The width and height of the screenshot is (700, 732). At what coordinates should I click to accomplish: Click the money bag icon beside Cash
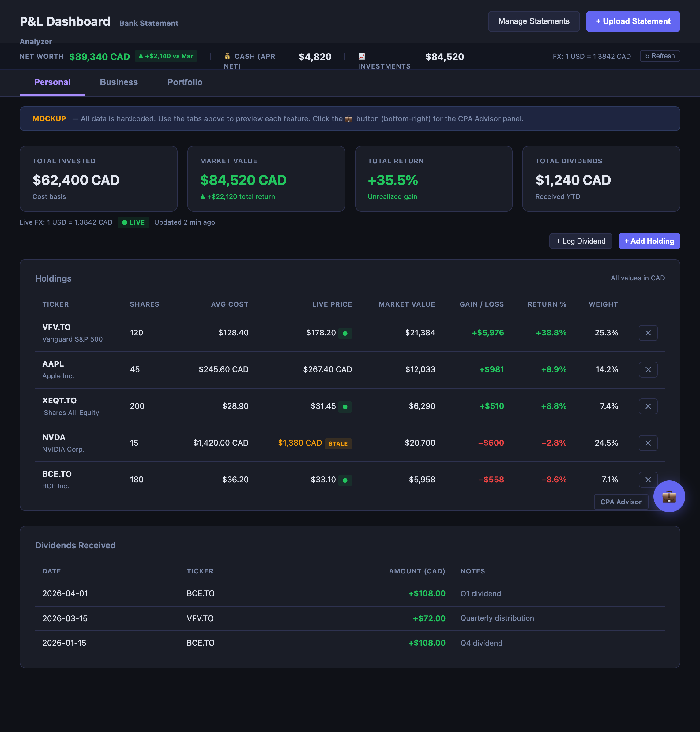[x=227, y=56]
